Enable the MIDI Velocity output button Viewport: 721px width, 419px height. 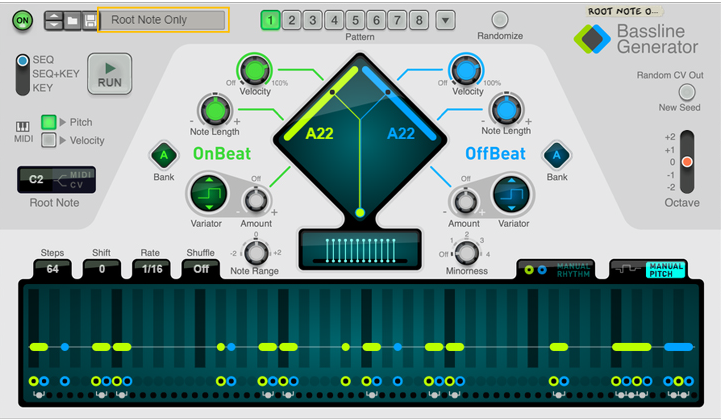coord(49,140)
